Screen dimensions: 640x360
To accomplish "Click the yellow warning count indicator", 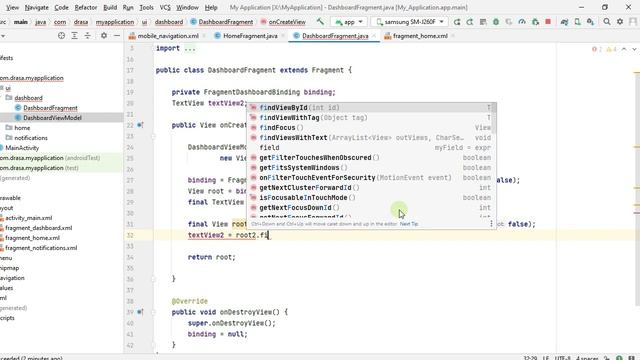I will point(610,49).
